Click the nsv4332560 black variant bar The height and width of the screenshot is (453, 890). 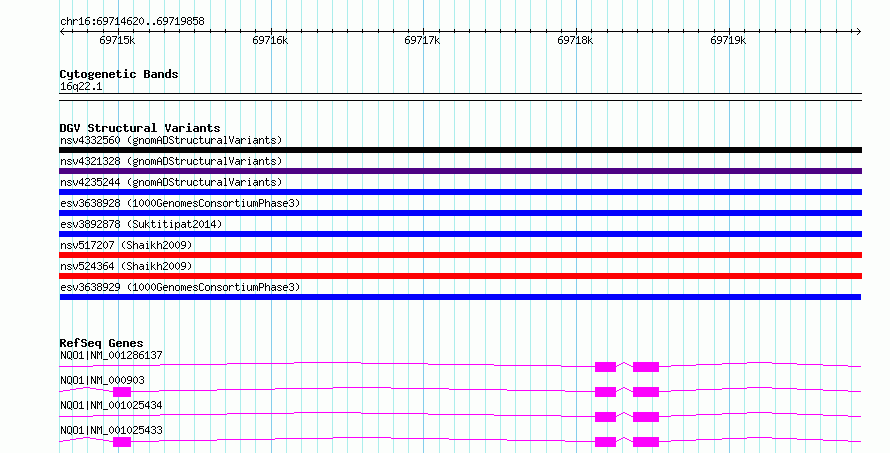pos(460,150)
